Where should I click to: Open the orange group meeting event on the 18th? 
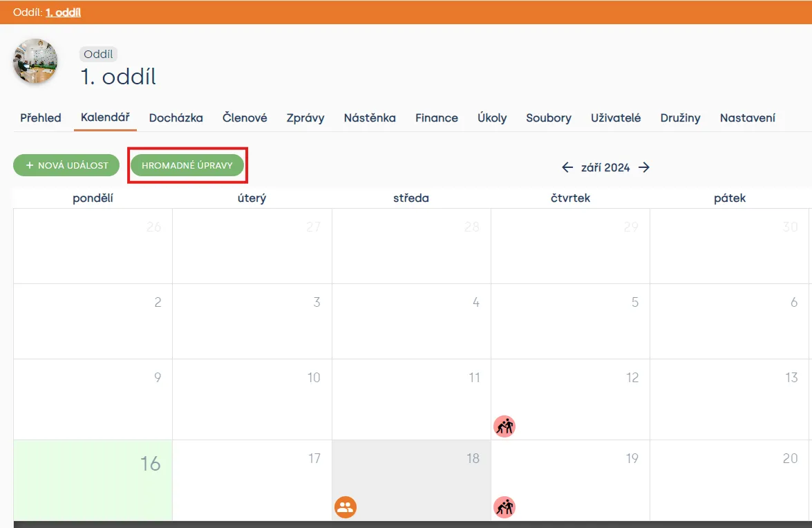346,507
